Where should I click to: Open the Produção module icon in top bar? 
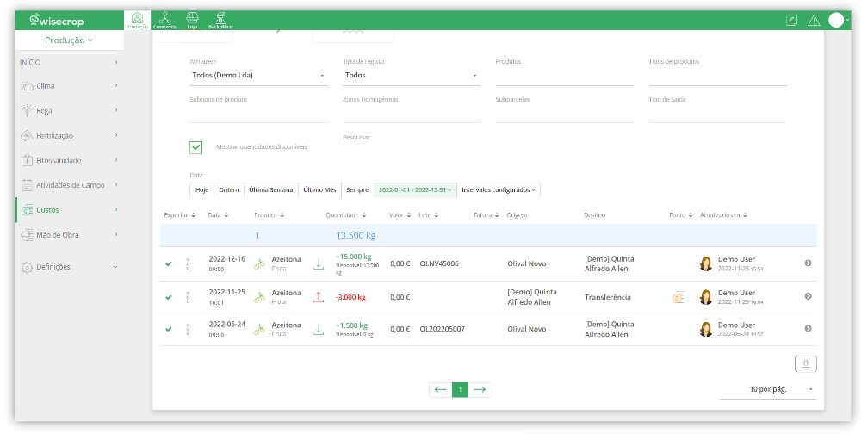(x=137, y=20)
